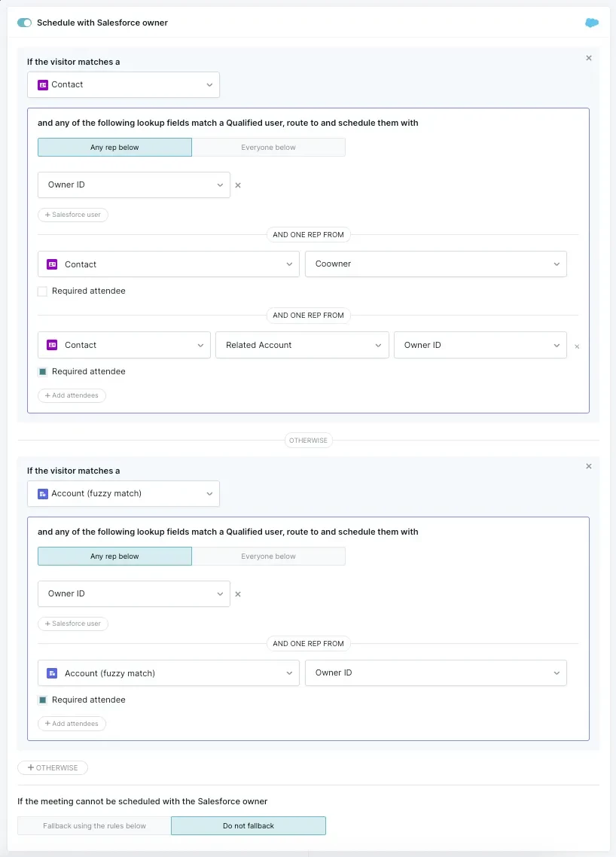This screenshot has height=857, width=616.
Task: Open the Related Account dropdown
Action: click(302, 345)
